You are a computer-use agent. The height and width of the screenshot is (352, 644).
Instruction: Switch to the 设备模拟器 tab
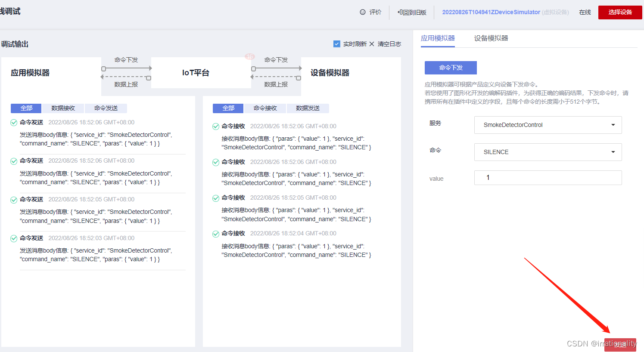(x=491, y=38)
